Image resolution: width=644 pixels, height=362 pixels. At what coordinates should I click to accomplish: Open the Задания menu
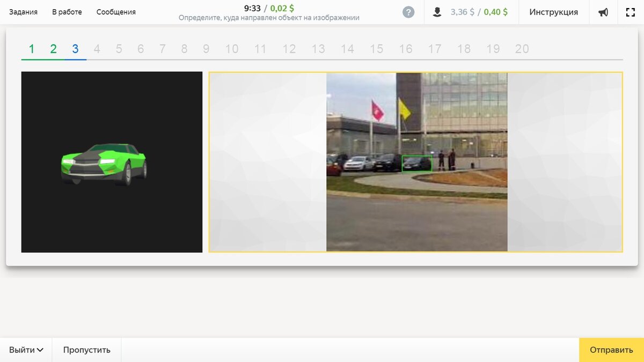23,12
